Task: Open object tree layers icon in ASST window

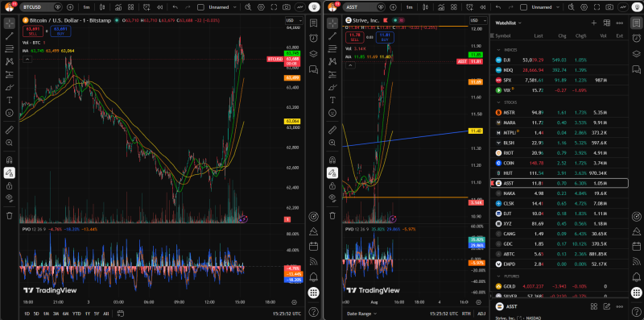Action: click(636, 53)
